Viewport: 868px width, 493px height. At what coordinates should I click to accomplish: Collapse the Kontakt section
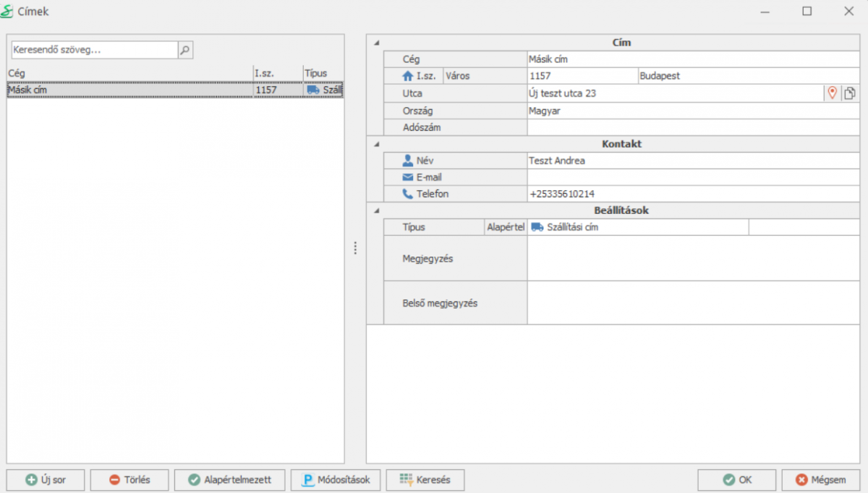pyautogui.click(x=375, y=144)
